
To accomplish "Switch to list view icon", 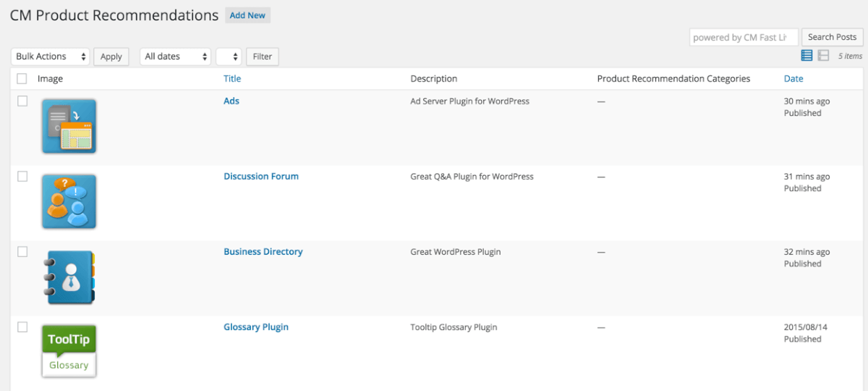I will 807,56.
